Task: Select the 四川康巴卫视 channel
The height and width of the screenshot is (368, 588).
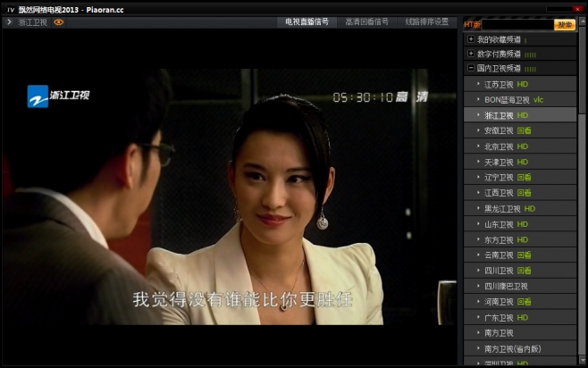Action: point(520,287)
